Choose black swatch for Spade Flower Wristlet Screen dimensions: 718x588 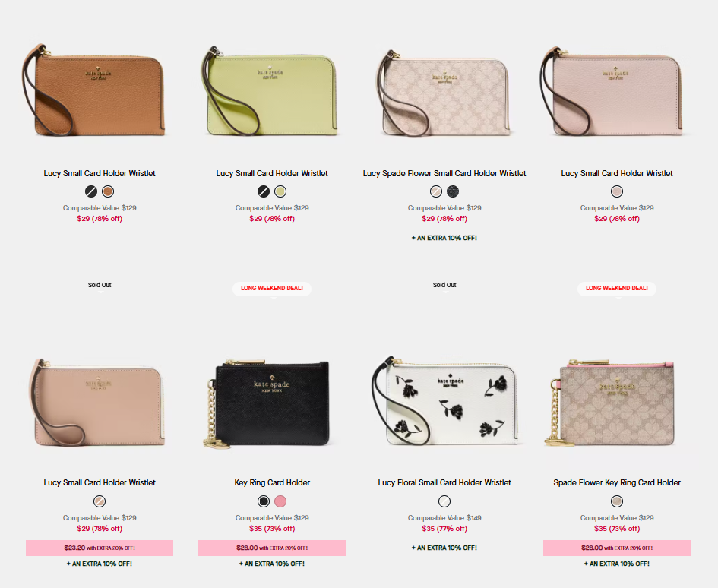point(453,191)
